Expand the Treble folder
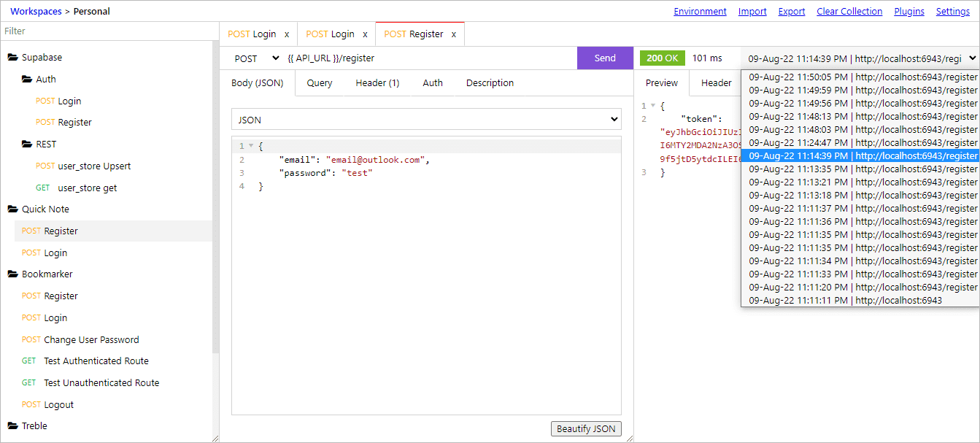 click(13, 426)
